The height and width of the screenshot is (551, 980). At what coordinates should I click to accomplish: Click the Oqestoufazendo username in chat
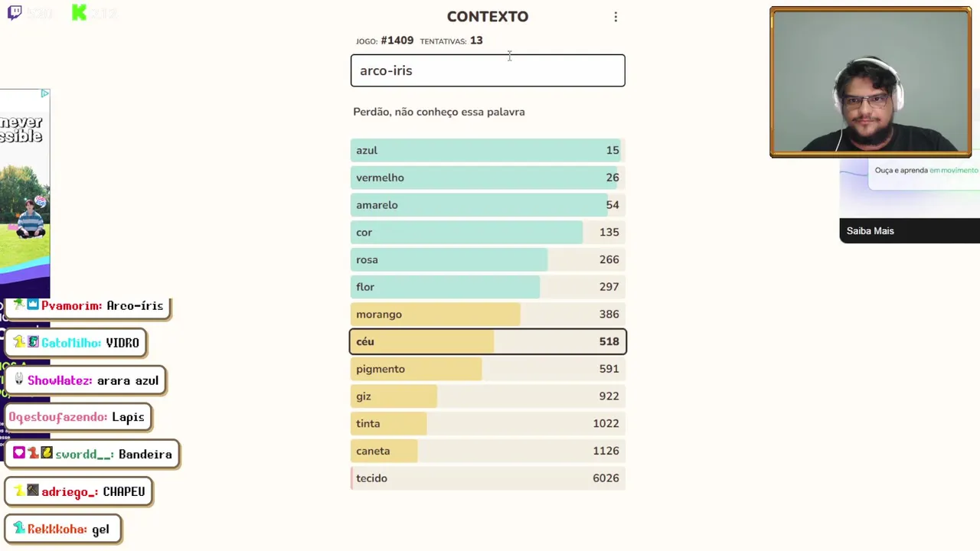[57, 417]
